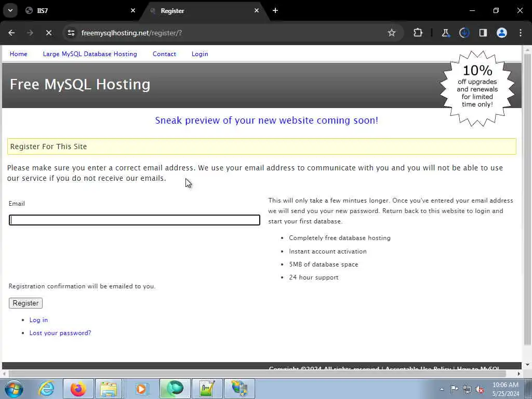The image size is (532, 399).
Task: Open Large MySQL Database Hosting link
Action: (90, 54)
